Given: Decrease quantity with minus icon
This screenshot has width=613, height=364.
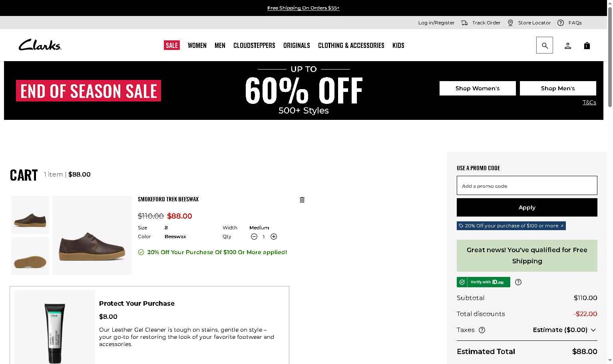Looking at the screenshot, I should pyautogui.click(x=254, y=237).
